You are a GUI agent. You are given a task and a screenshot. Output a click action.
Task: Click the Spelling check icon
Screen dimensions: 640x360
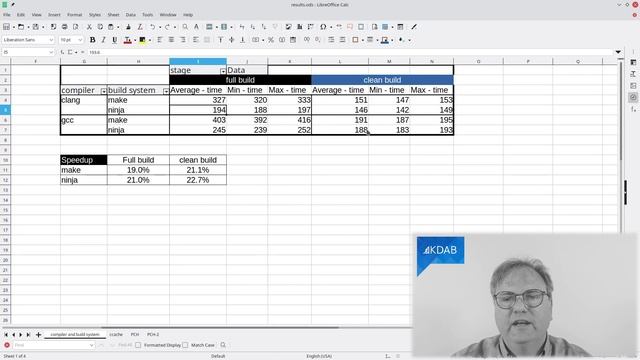pyautogui.click(x=196, y=27)
